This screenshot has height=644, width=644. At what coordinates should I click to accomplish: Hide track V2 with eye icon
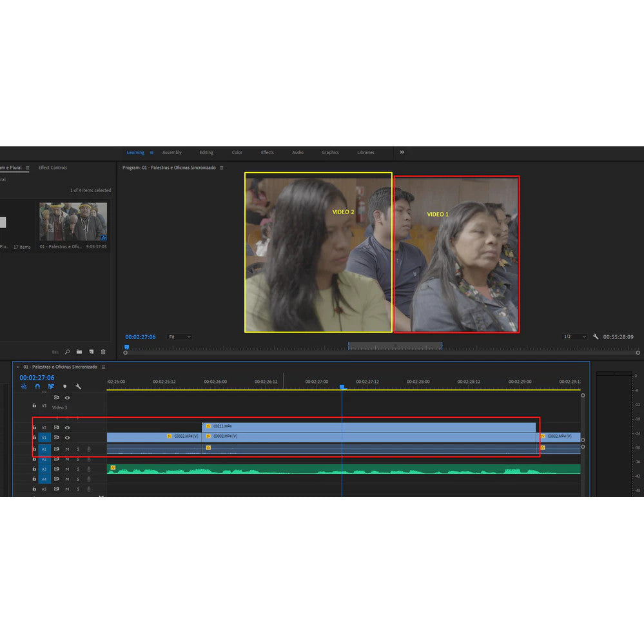point(67,427)
